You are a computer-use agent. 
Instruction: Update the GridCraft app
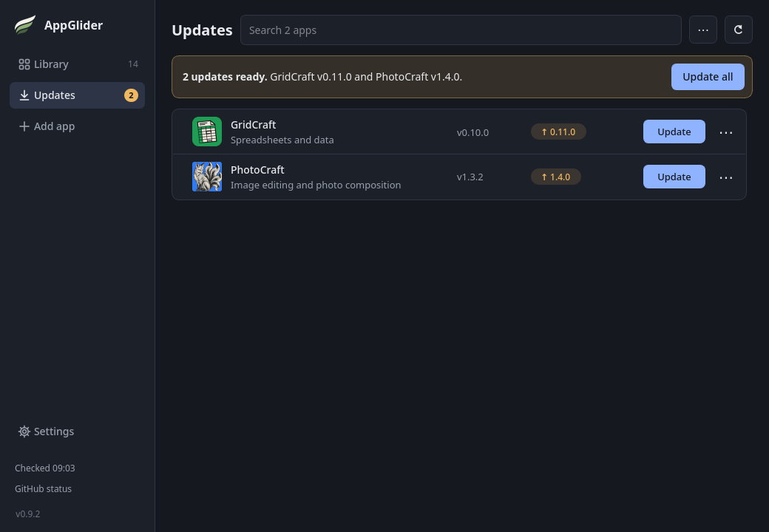tap(674, 132)
